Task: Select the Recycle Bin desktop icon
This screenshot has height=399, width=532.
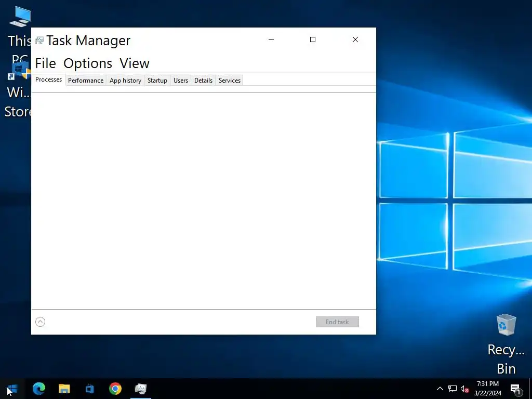Action: coord(506,344)
